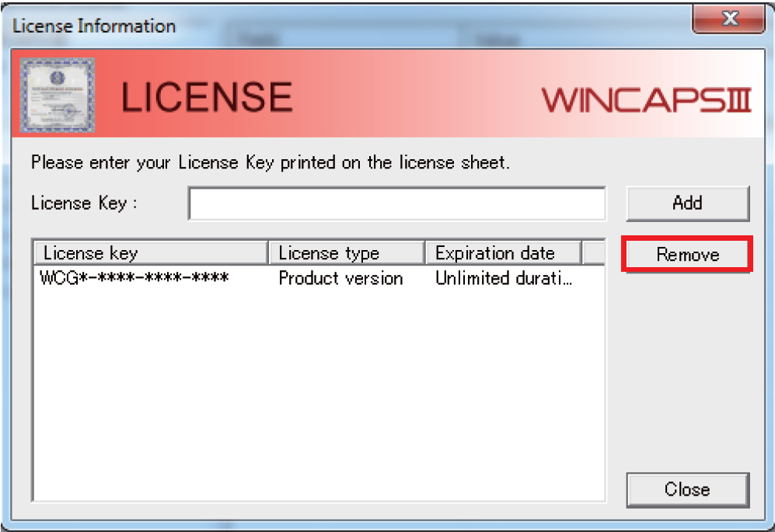Click the LICENSE banner heading
The image size is (775, 532).
pos(207,97)
